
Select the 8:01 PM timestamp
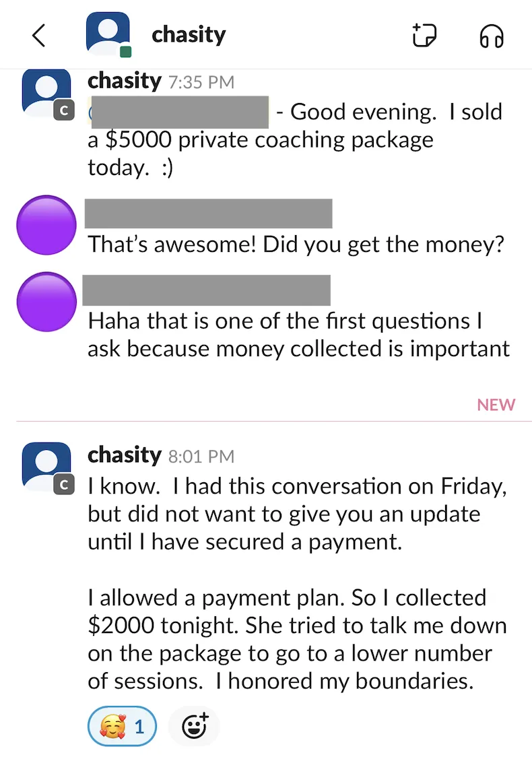coord(201,456)
